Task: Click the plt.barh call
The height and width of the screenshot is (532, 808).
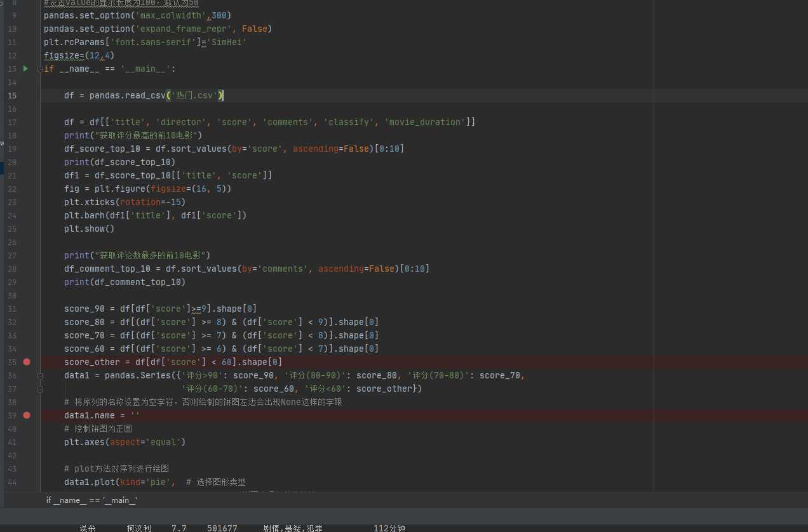Action: [x=155, y=215]
